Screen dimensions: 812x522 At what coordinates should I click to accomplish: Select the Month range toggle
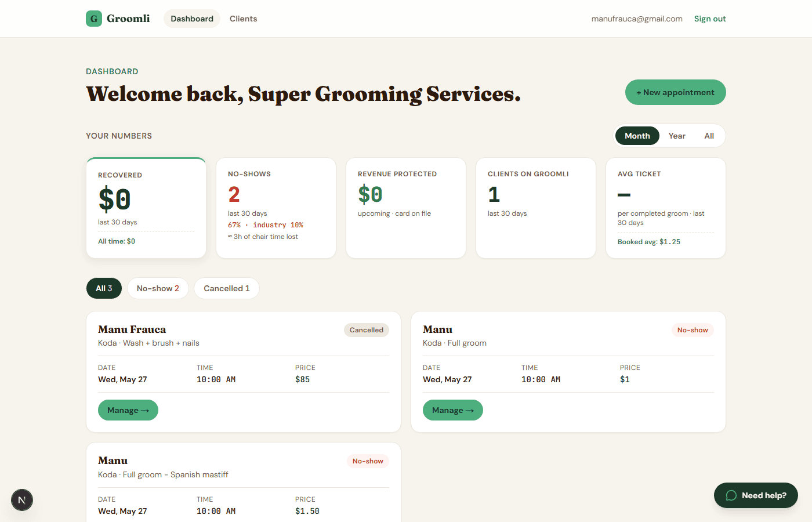(637, 136)
